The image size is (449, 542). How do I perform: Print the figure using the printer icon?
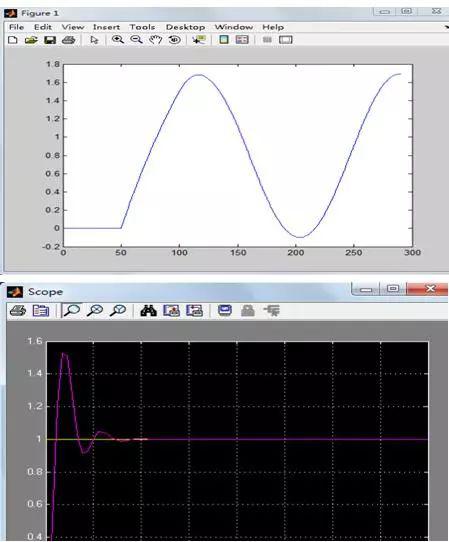click(68, 40)
